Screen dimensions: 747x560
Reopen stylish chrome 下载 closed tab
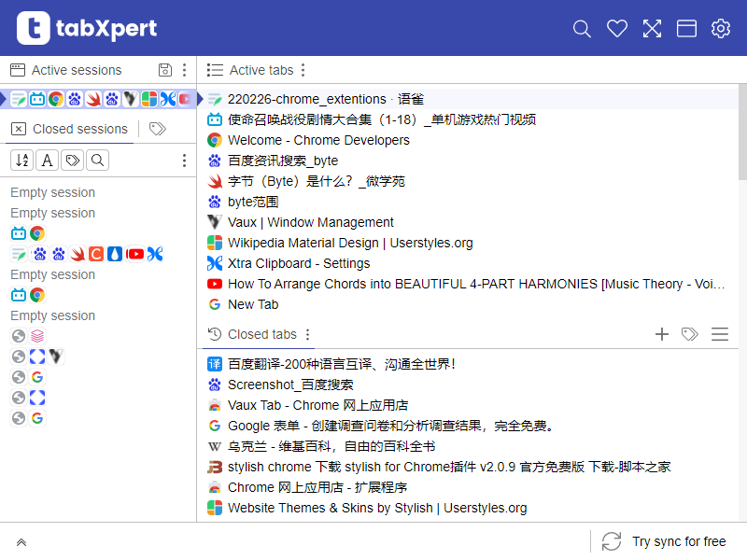tap(468, 466)
